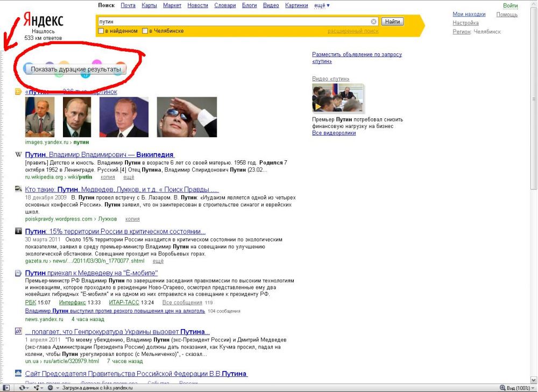
Task: Click the turbo icon in status bar
Action: point(51,388)
